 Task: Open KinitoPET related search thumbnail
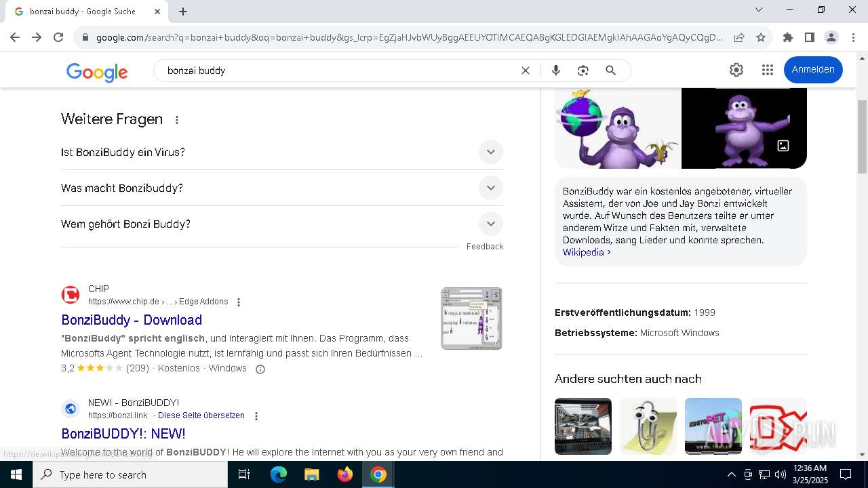tap(713, 426)
